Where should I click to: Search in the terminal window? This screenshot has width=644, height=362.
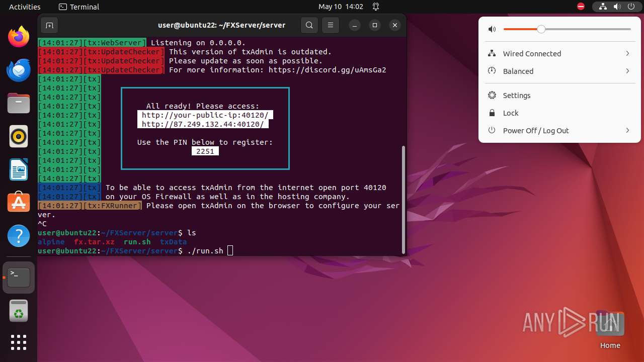[x=309, y=25]
